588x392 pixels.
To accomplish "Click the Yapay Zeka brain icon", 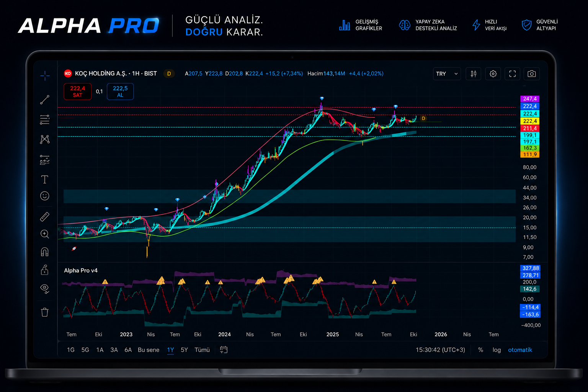I will pos(405,25).
